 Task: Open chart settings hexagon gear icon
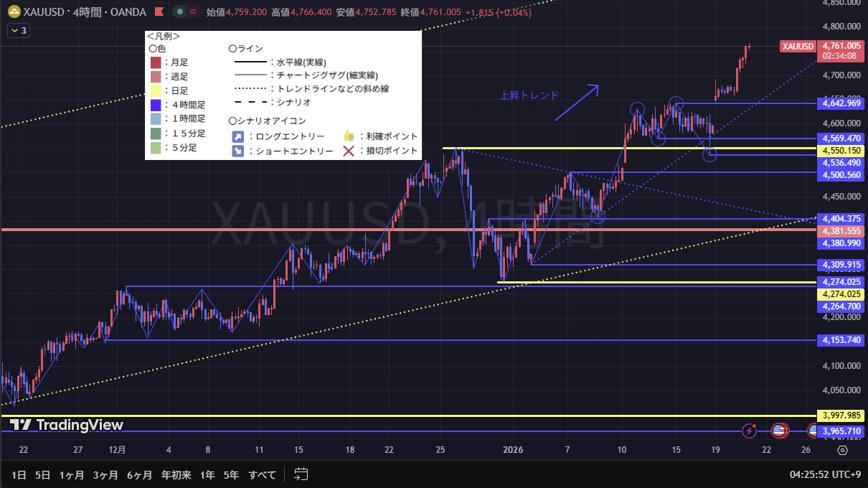coord(842,451)
